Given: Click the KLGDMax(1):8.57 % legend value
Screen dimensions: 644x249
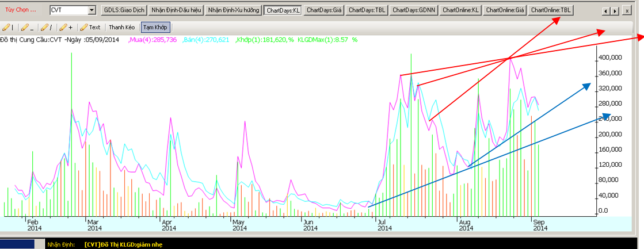Looking at the screenshot, I should 327,40.
